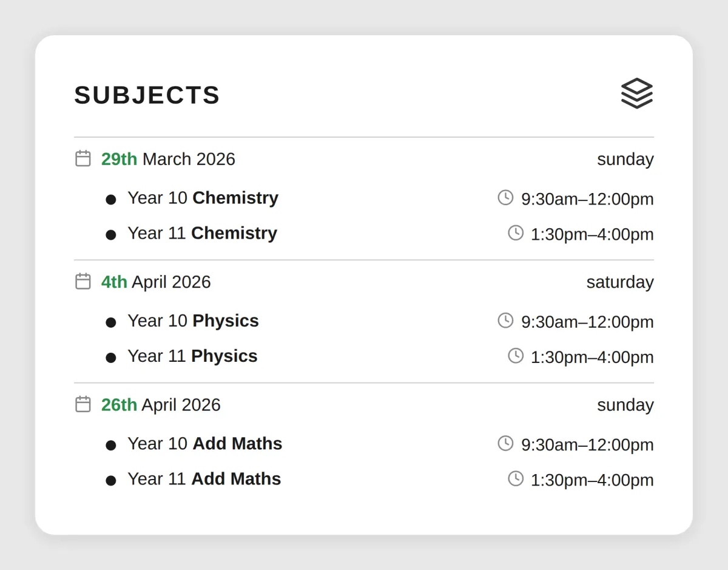The height and width of the screenshot is (570, 728).
Task: Click the SUBJECTS title heading
Action: 147,95
